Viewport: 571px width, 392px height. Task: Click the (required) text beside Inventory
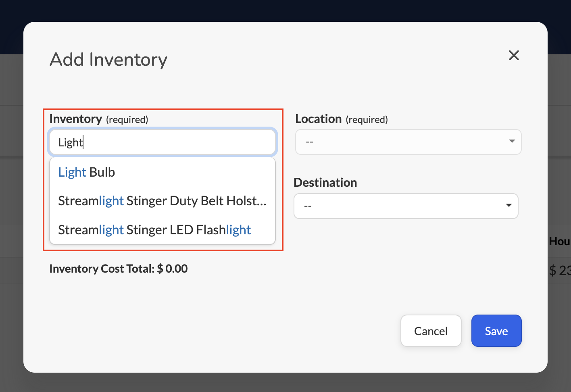(127, 120)
